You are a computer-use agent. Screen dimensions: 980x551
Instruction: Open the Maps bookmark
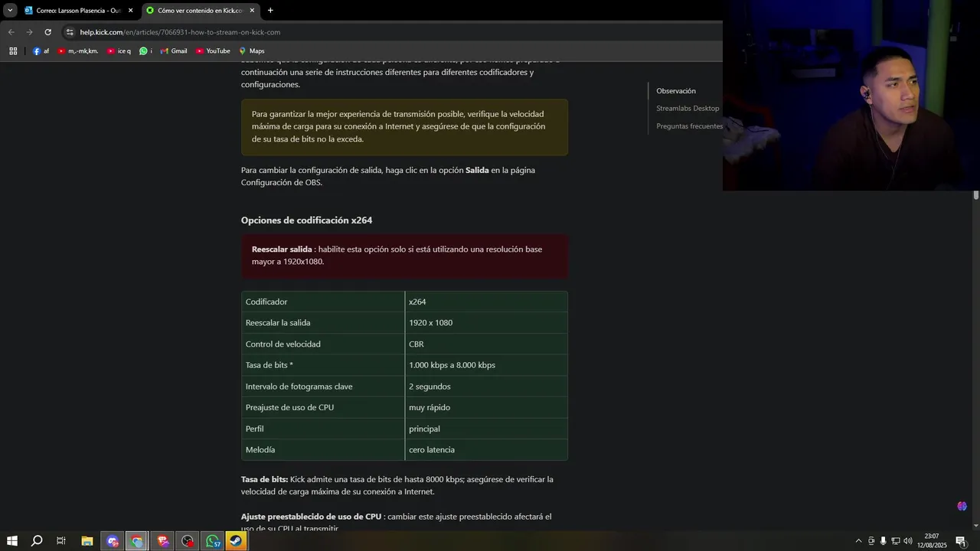(x=252, y=51)
